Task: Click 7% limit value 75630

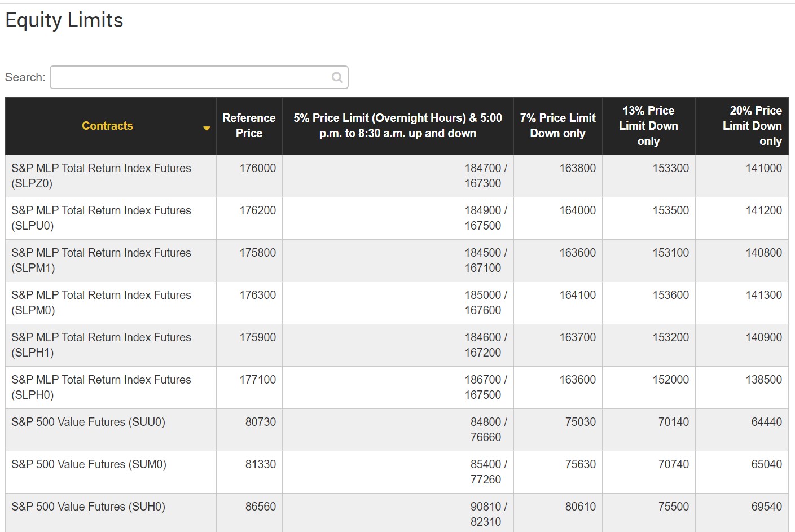Action: pos(581,464)
